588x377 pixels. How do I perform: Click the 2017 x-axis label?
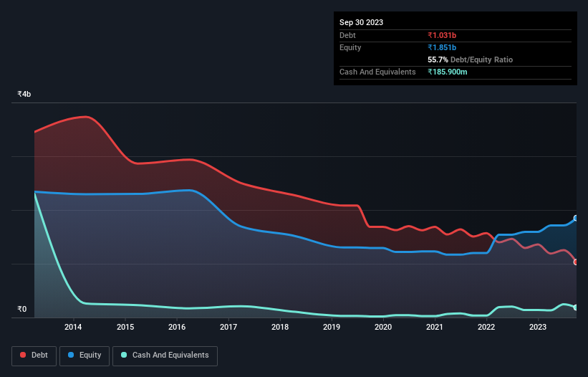(x=228, y=327)
